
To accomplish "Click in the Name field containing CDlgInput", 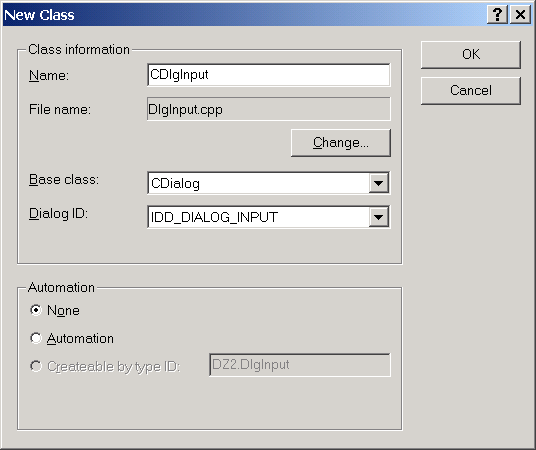I will 269,75.
